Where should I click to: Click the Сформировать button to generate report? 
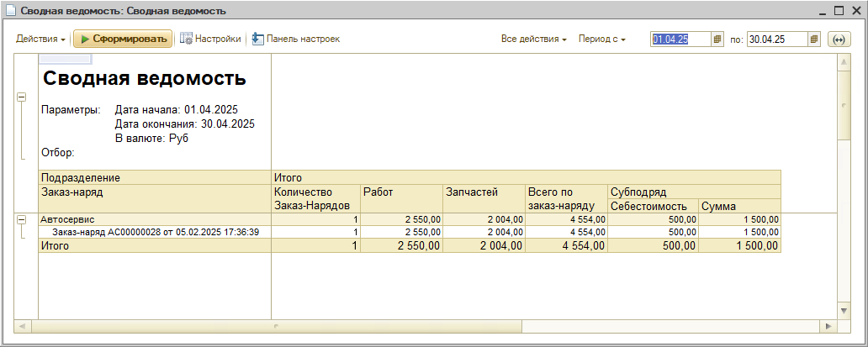(x=123, y=39)
